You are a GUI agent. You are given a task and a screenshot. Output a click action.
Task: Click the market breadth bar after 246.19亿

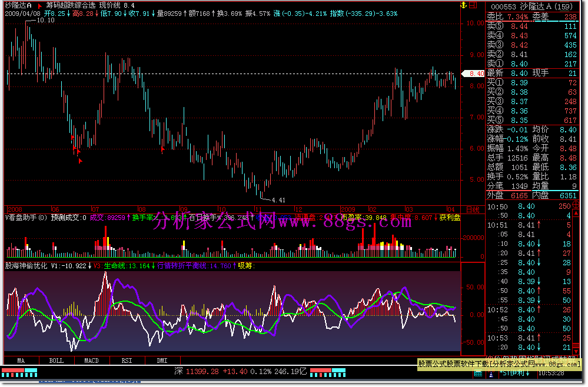328,372
